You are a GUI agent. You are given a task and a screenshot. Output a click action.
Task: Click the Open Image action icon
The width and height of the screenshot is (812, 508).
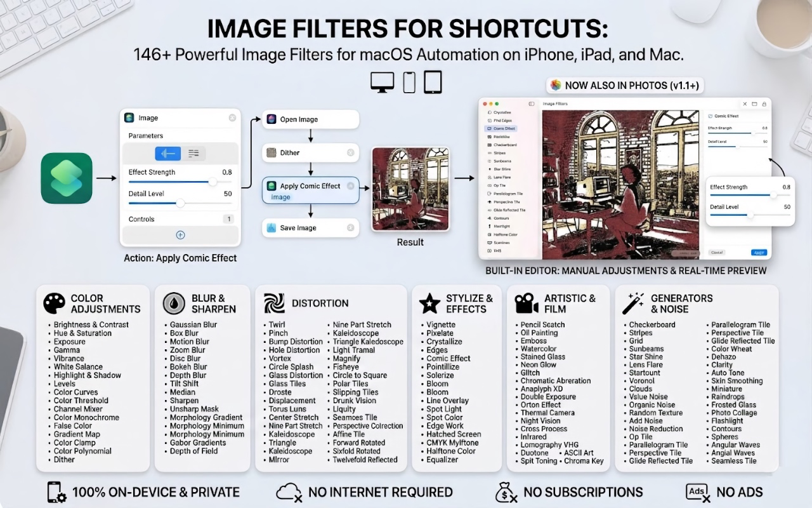272,119
